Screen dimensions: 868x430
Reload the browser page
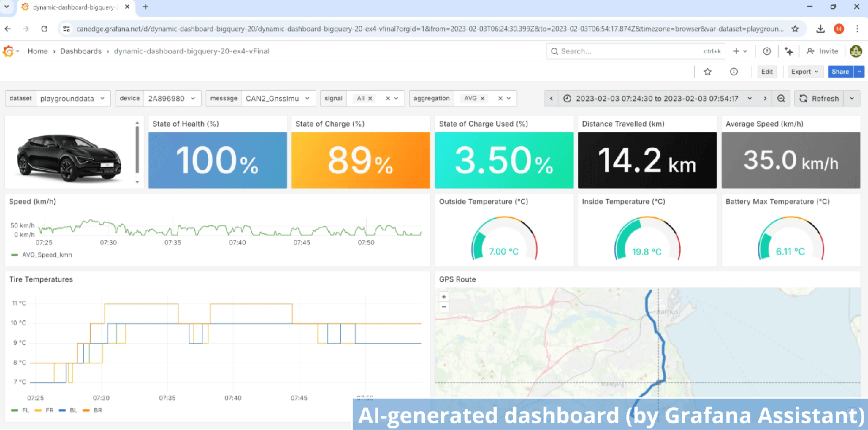pos(44,29)
